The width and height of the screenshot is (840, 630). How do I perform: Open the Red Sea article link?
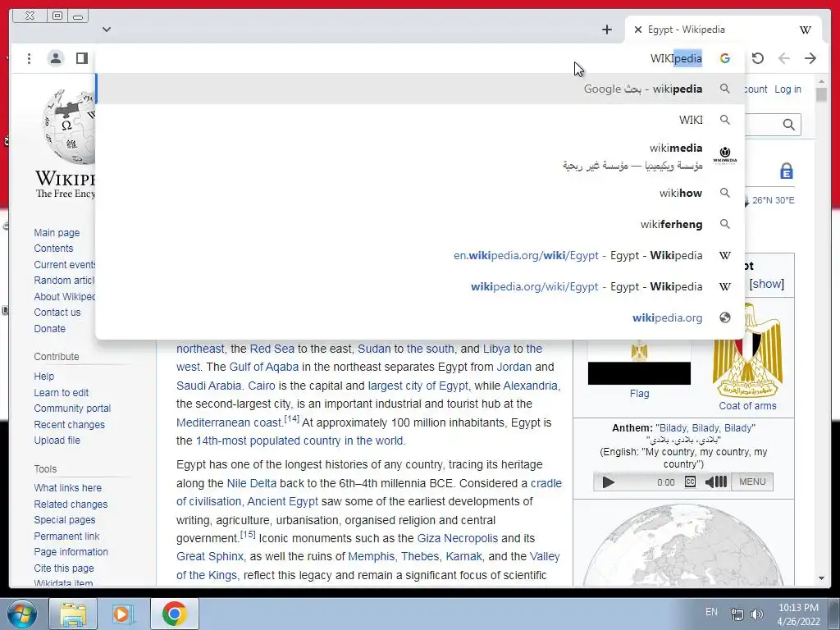[x=272, y=349]
